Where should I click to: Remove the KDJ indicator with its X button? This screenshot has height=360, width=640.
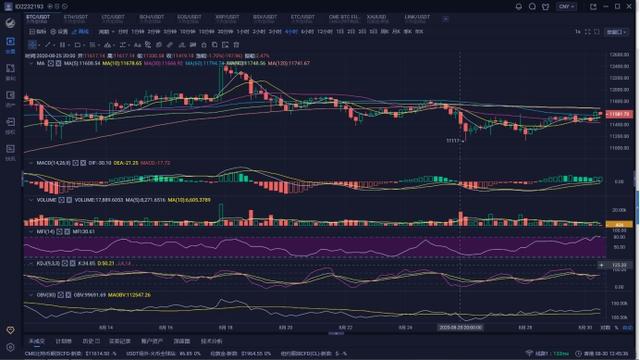(x=73, y=264)
